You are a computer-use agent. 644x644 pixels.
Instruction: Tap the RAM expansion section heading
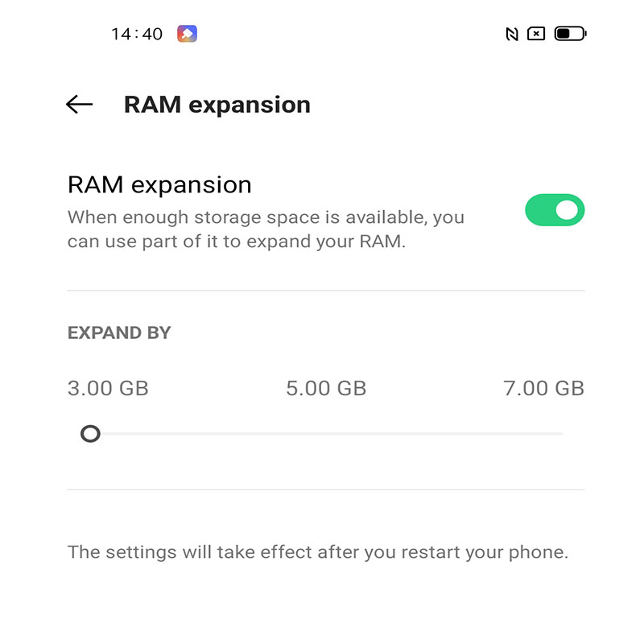pos(159,184)
